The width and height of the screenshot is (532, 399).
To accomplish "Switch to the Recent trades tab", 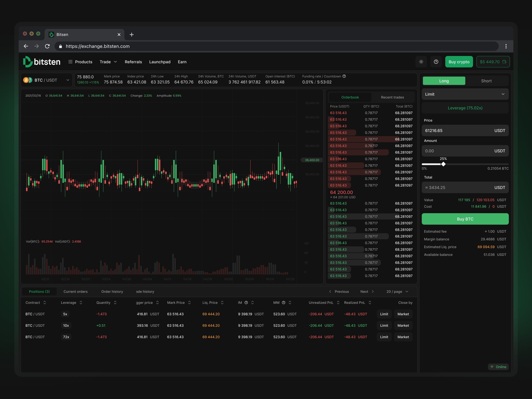I will (x=392, y=97).
